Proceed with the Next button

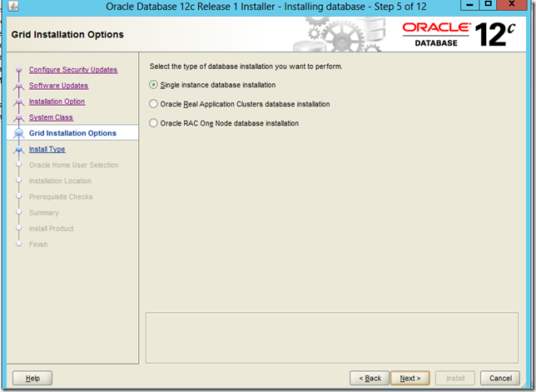tap(410, 378)
